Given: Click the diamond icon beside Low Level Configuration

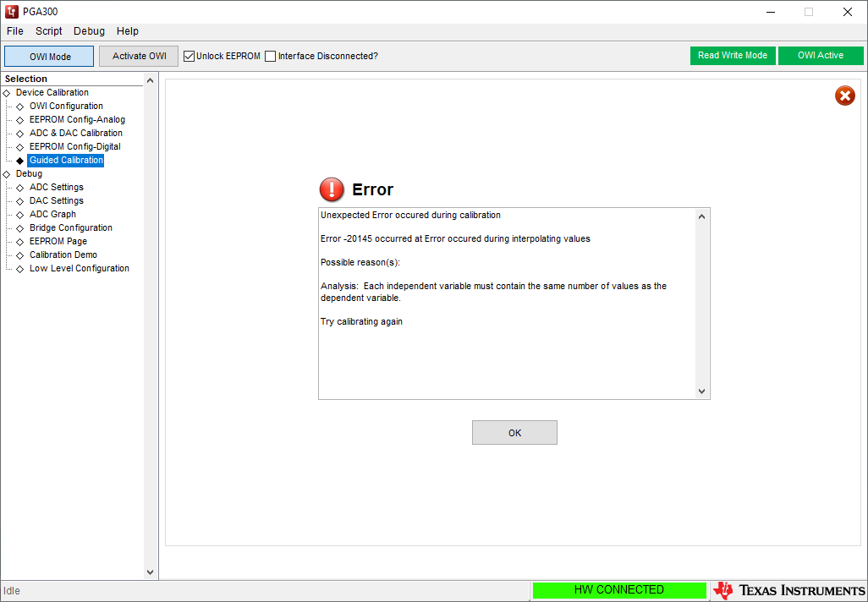Looking at the screenshot, I should click(x=20, y=269).
